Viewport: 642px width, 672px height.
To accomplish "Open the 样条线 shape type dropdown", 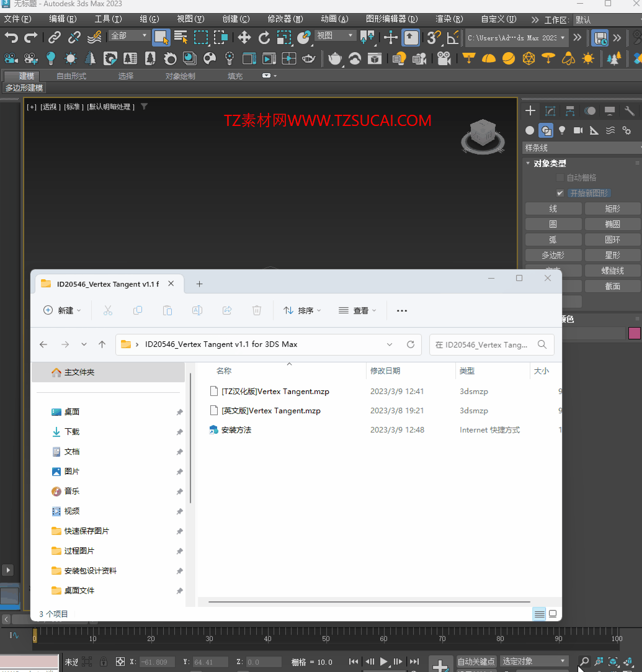I will coord(582,148).
